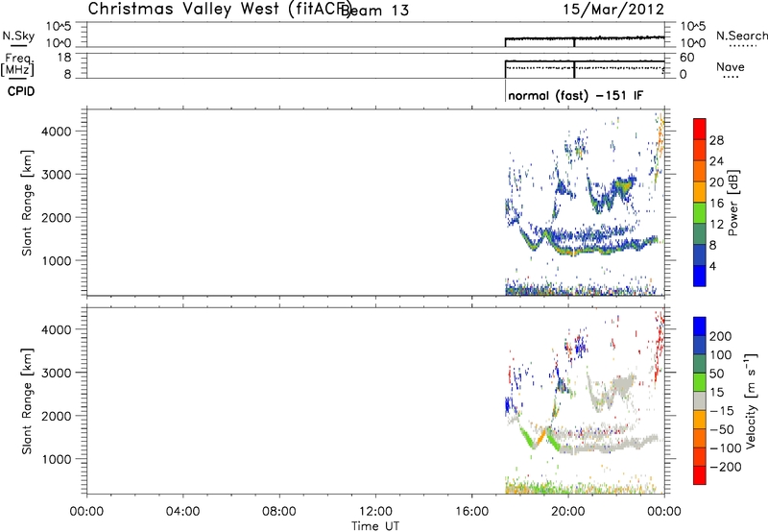The width and height of the screenshot is (768, 532).
Task: Click the gray segment of Velocity color bar
Action: (700, 401)
